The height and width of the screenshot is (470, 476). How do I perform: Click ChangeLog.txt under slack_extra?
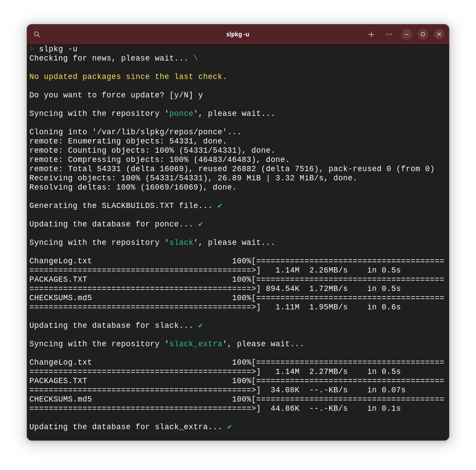click(61, 362)
